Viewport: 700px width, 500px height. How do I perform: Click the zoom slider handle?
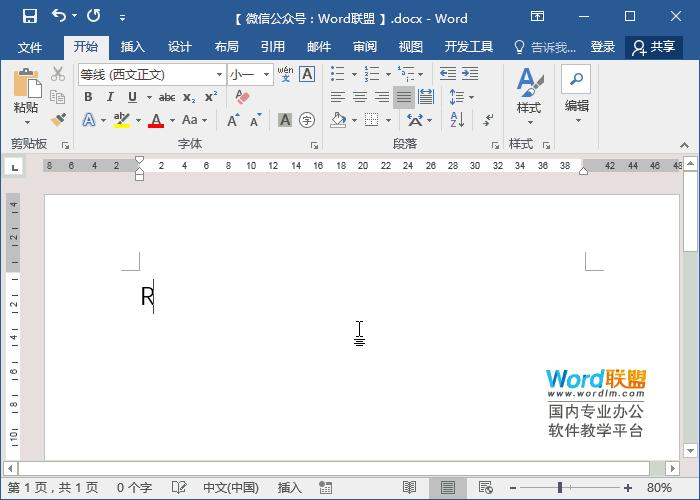(560, 488)
